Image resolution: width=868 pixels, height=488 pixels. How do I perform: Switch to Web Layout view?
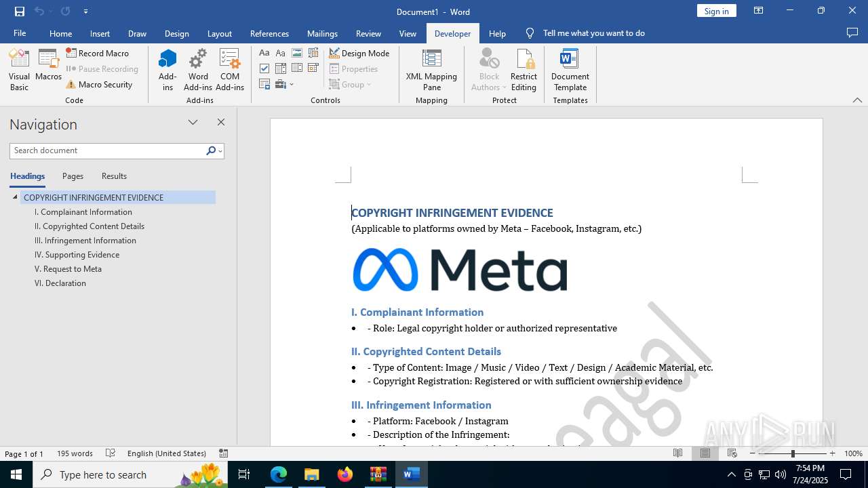[x=732, y=453]
